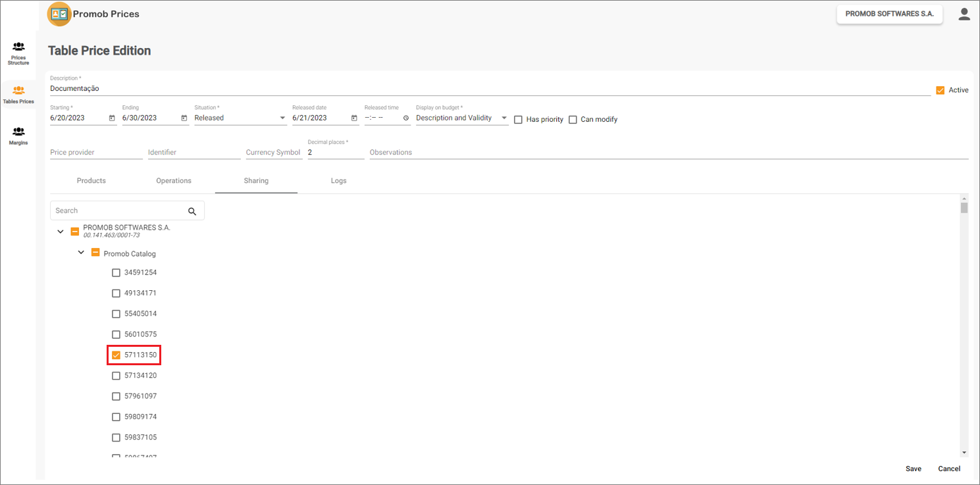The image size is (980, 485).
Task: Uncheck the 57113150 checkbox
Action: tap(116, 355)
